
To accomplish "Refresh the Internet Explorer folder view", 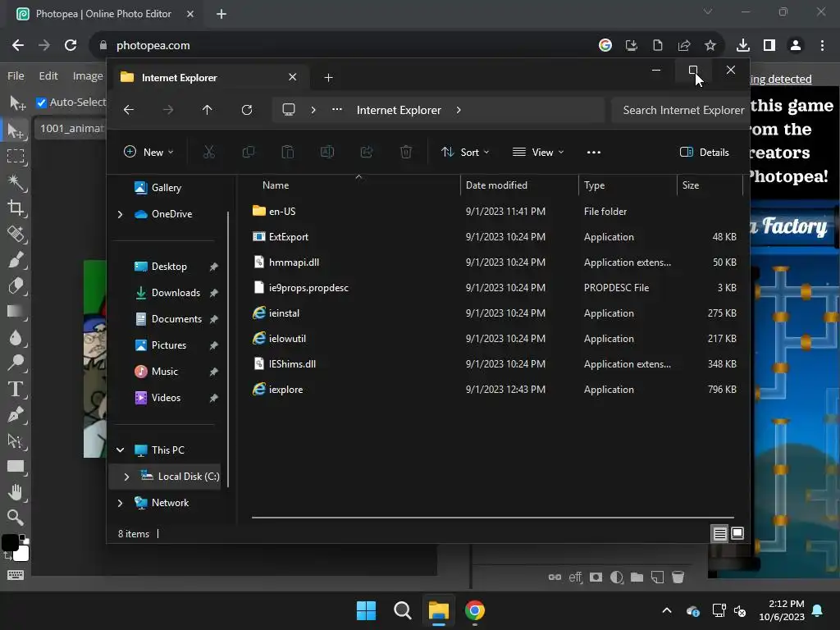I will click(x=247, y=110).
